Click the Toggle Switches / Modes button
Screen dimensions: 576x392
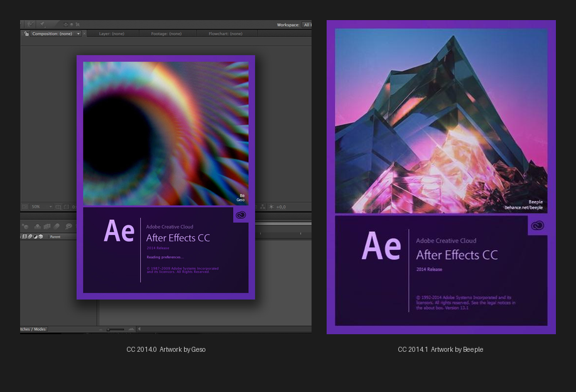pos(33,329)
